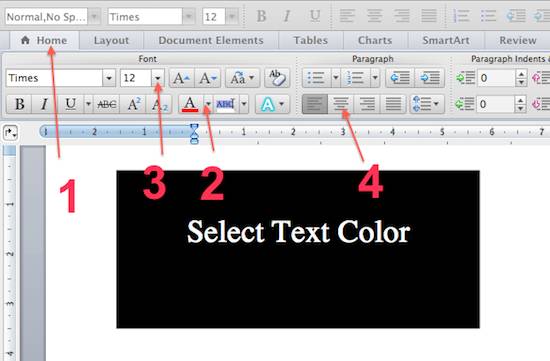Viewport: 550px width, 361px height.
Task: Apply subscript formatting
Action: (159, 104)
